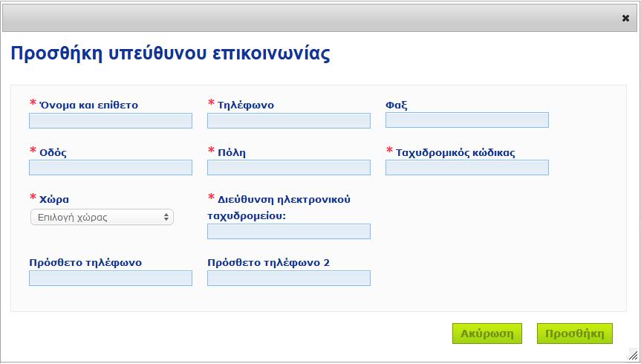The height and width of the screenshot is (364, 641).
Task: Click the Όνομα και επίθετο input field
Action: pos(111,120)
